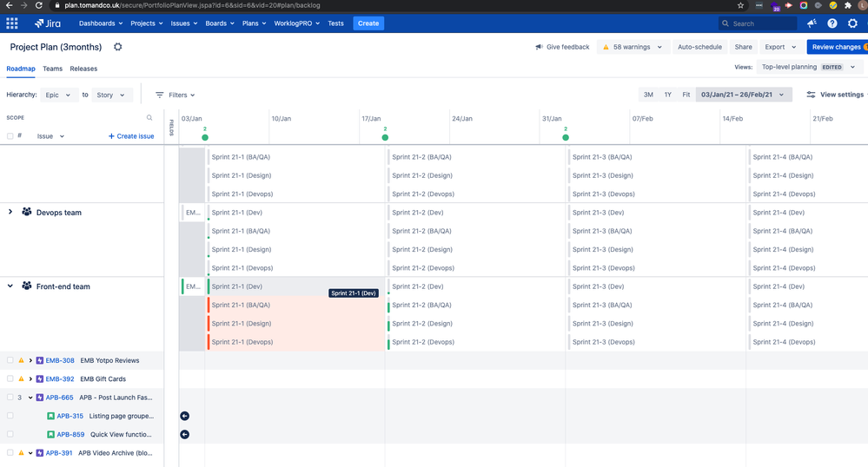Tick the checkbox for EMB-392
Image resolution: width=868 pixels, height=467 pixels.
click(x=10, y=379)
